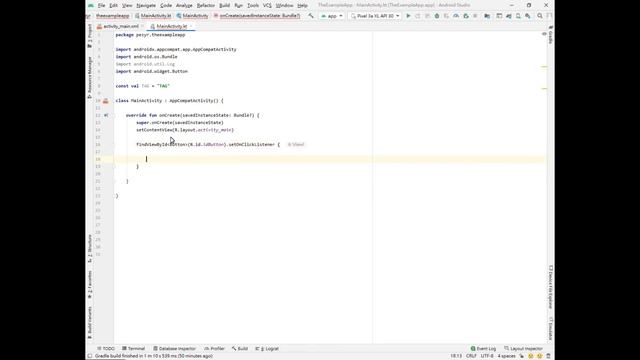Open the VCS menu
This screenshot has height=360, width=640.
point(267,5)
